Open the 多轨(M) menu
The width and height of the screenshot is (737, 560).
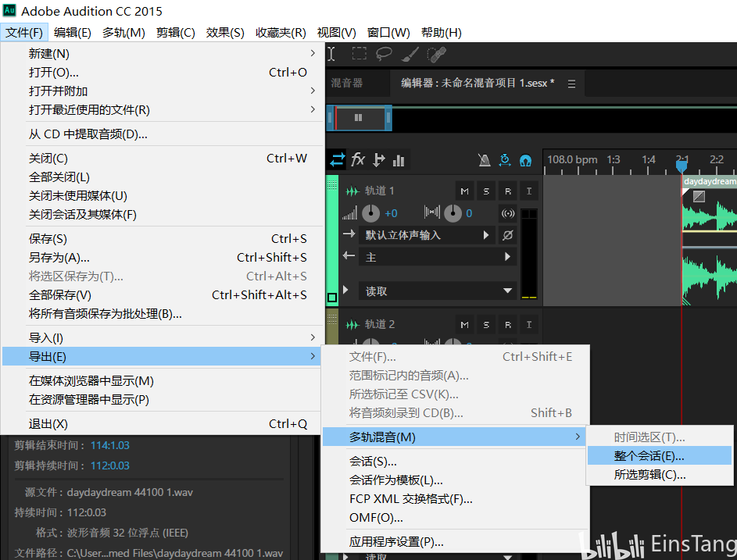pyautogui.click(x=123, y=33)
